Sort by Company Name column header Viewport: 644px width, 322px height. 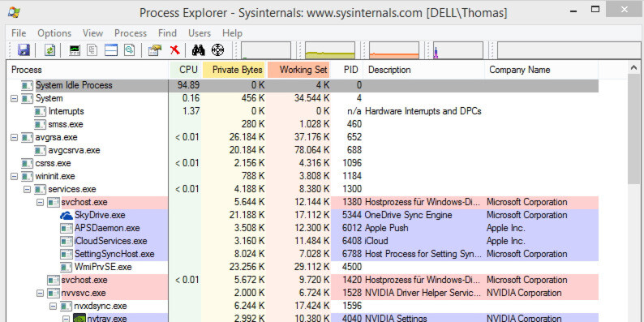click(541, 70)
